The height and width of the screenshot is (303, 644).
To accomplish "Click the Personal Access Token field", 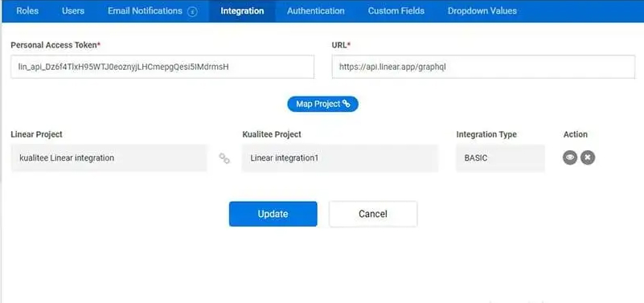I will [x=162, y=67].
